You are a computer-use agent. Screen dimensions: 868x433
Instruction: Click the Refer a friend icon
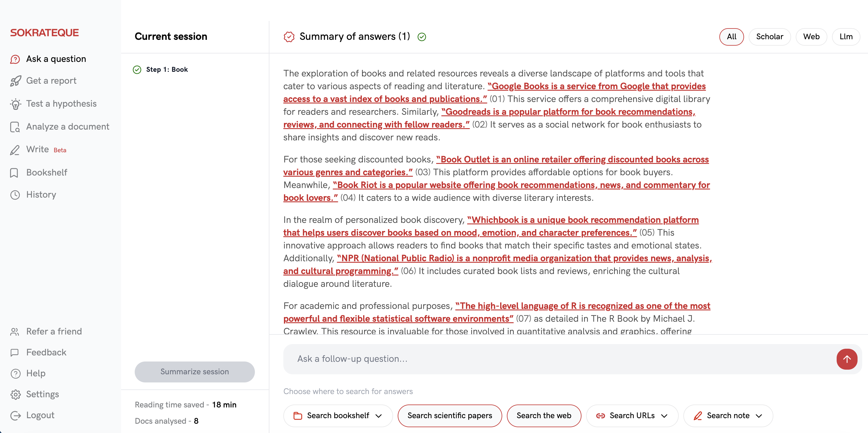point(15,332)
